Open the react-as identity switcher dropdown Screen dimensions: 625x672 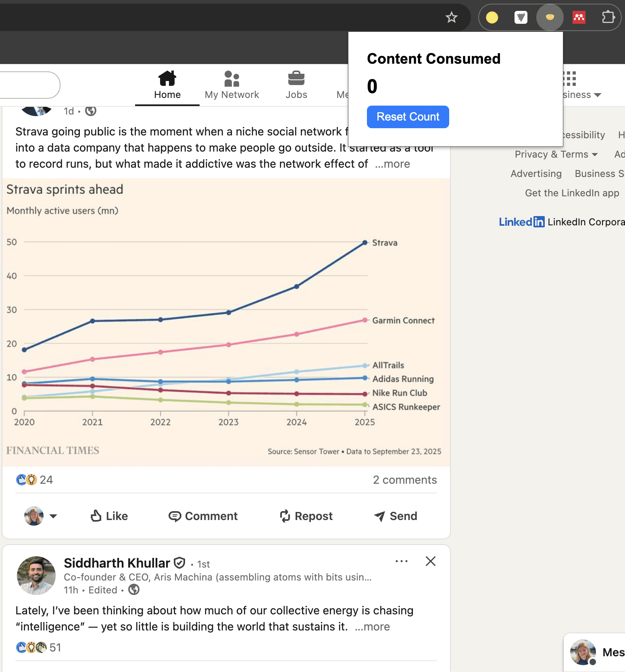(x=41, y=516)
